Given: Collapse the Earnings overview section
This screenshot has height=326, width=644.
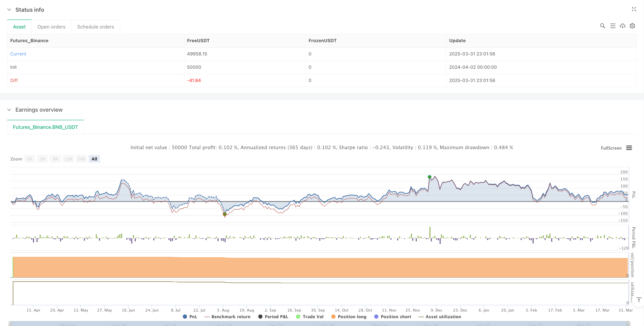Looking at the screenshot, I should (x=9, y=110).
